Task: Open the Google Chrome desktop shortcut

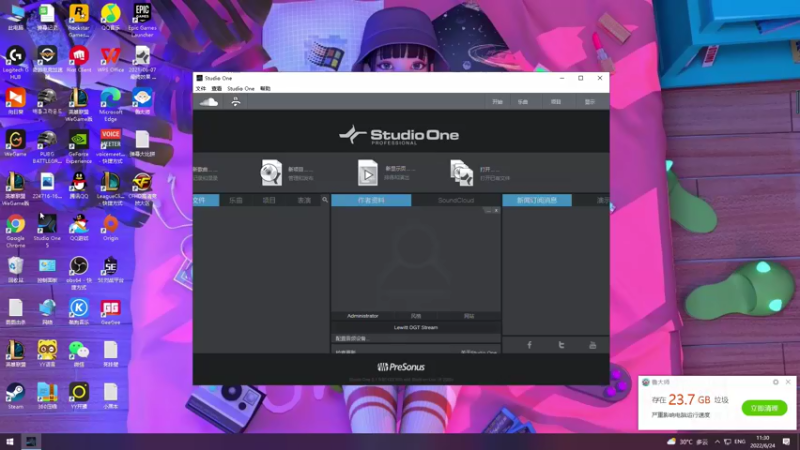Action: [x=15, y=231]
